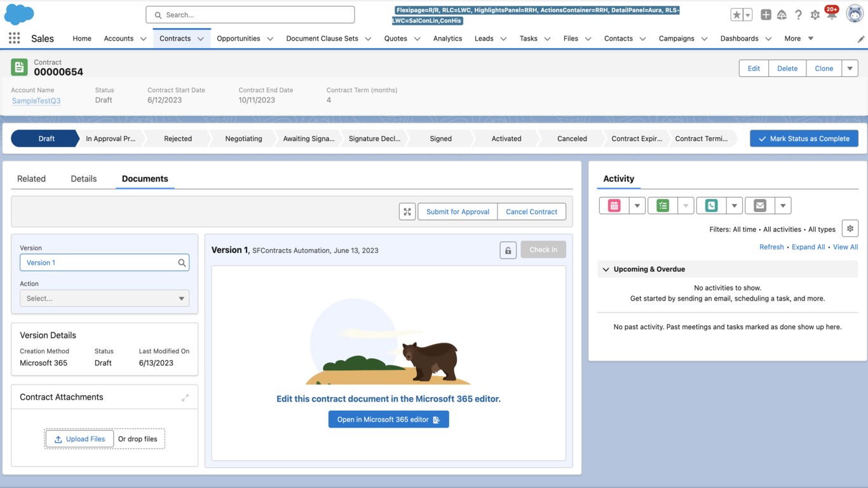Open the Favorites star icon
This screenshot has height=488, width=868.
pyautogui.click(x=736, y=15)
